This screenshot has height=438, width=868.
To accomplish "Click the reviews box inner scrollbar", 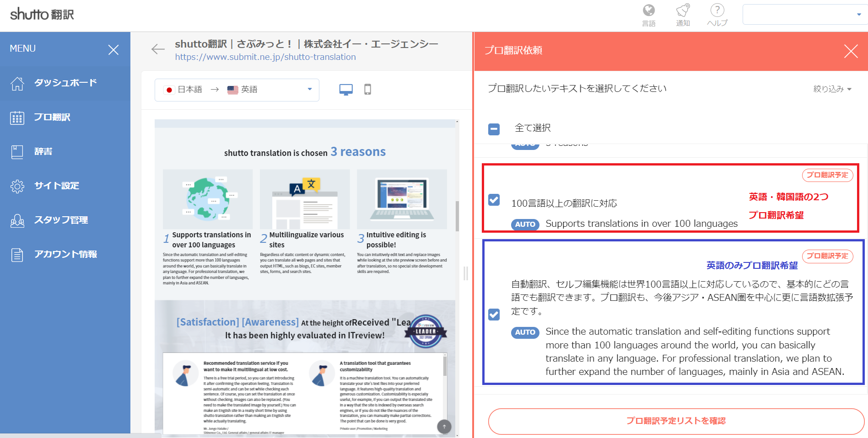I will (445, 366).
